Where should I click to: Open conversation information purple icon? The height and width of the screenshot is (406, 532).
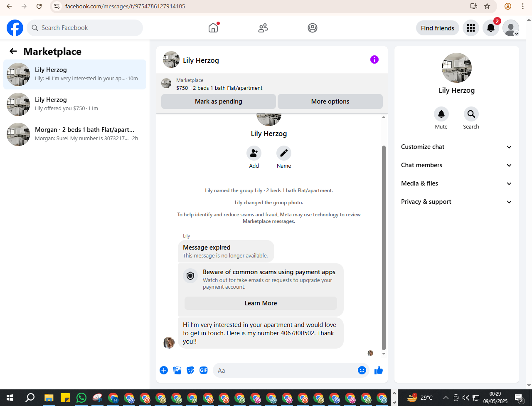tap(374, 59)
